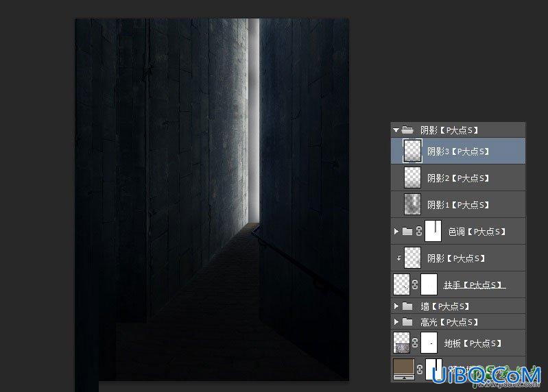Viewport: 548px width, 392px height.
Task: Select the 色调 group mask thumbnail
Action: [x=433, y=231]
